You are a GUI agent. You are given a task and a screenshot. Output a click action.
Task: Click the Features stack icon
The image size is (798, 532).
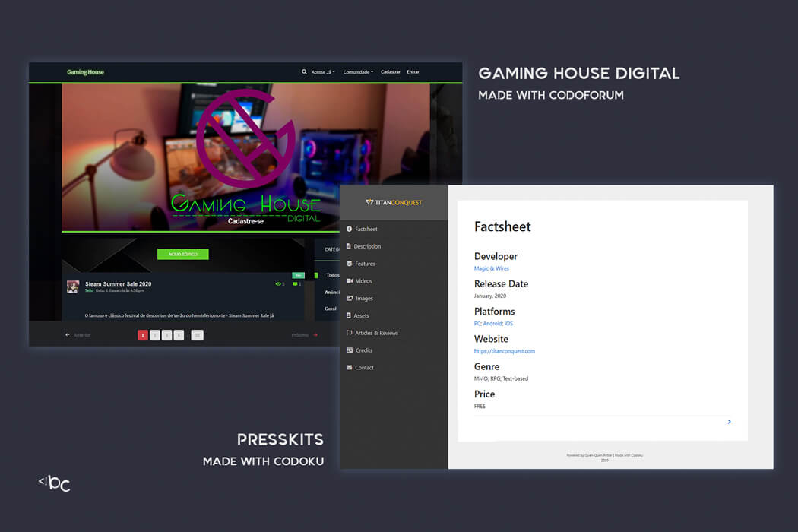349,264
